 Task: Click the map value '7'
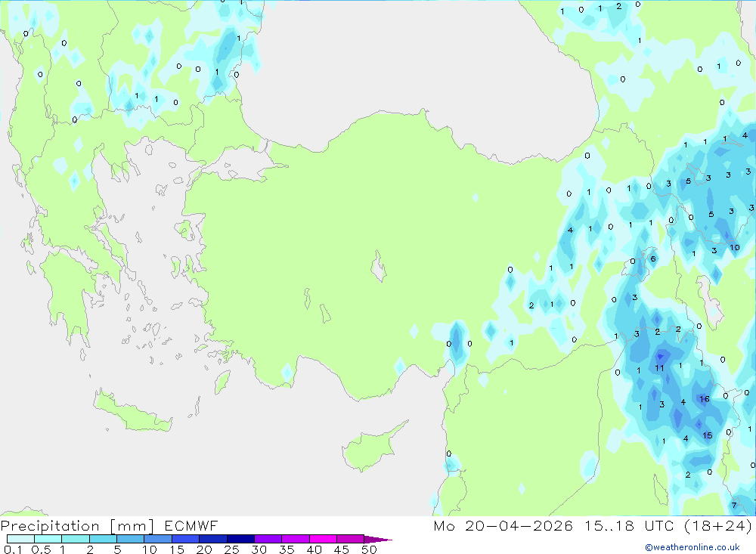[x=734, y=505]
